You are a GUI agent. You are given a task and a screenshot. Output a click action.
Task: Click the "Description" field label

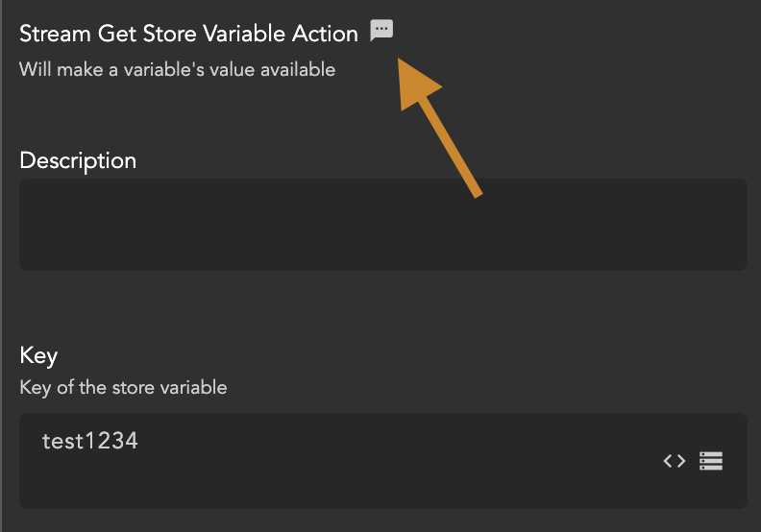pyautogui.click(x=78, y=160)
